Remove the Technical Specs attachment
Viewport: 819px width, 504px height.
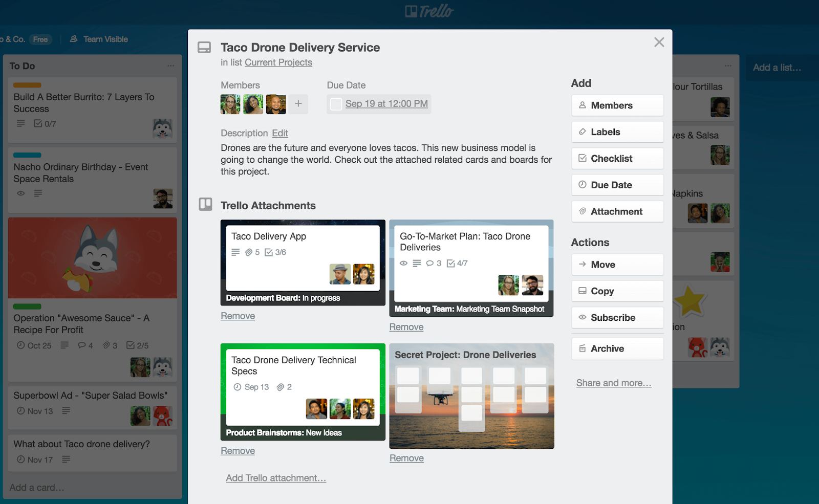point(238,451)
